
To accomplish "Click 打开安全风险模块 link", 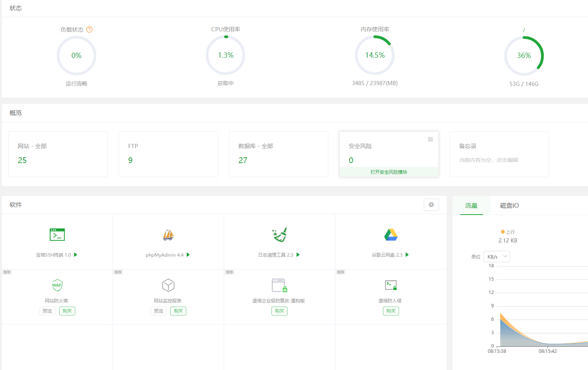I will pyautogui.click(x=389, y=172).
